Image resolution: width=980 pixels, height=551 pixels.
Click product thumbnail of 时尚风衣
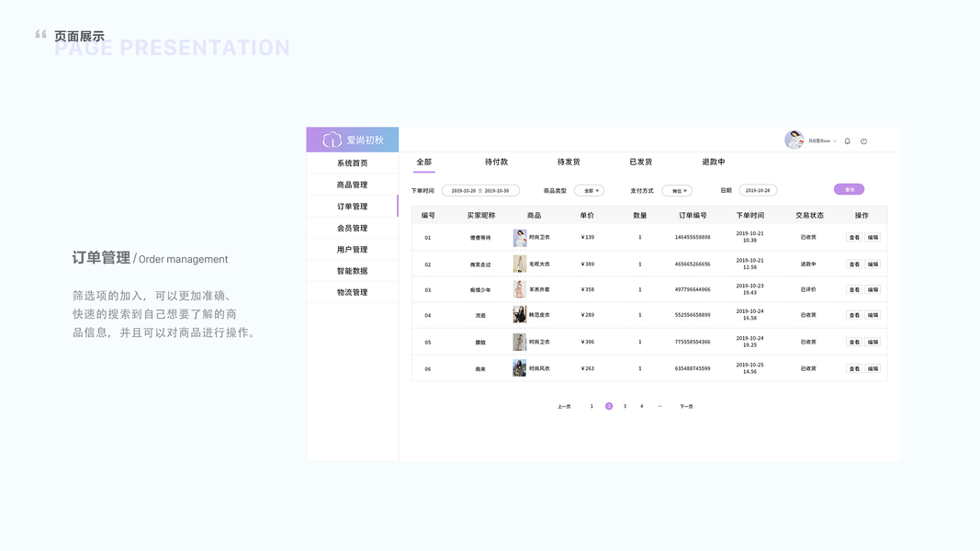[x=519, y=368]
